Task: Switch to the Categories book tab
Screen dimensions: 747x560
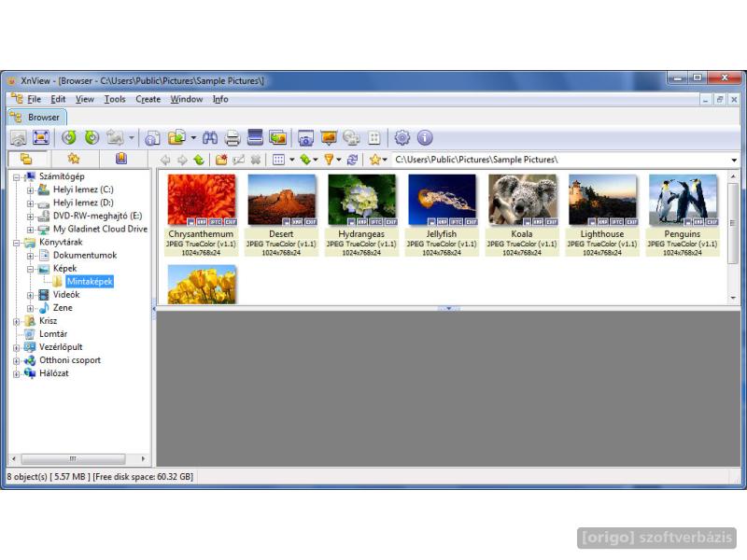Action: point(121,159)
